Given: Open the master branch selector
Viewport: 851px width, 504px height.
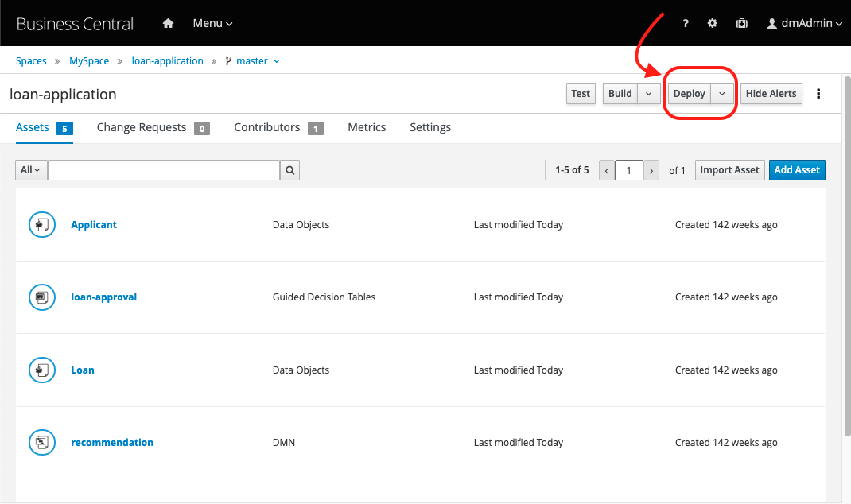Looking at the screenshot, I should (253, 61).
